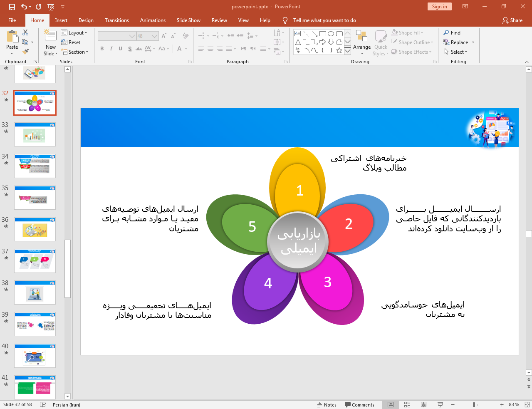This screenshot has width=532, height=409.
Task: Click the Replace button
Action: [456, 42]
